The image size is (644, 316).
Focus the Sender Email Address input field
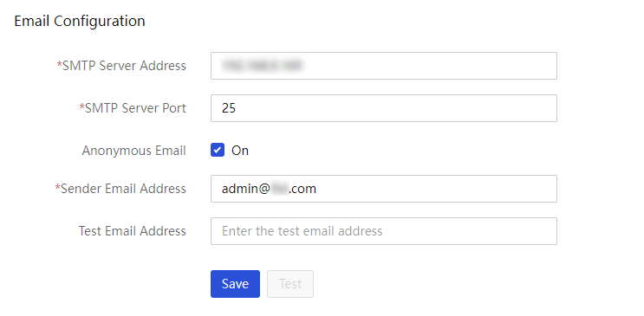[384, 189]
